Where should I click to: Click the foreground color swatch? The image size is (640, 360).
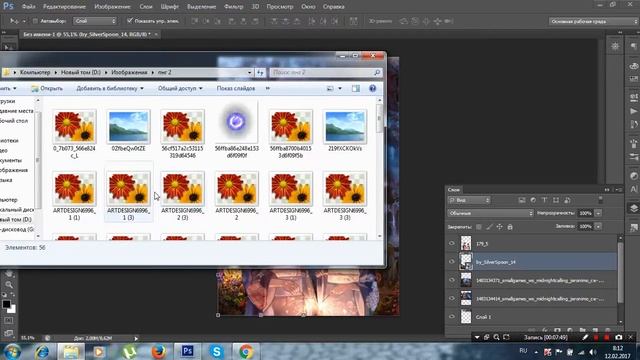click(6, 304)
